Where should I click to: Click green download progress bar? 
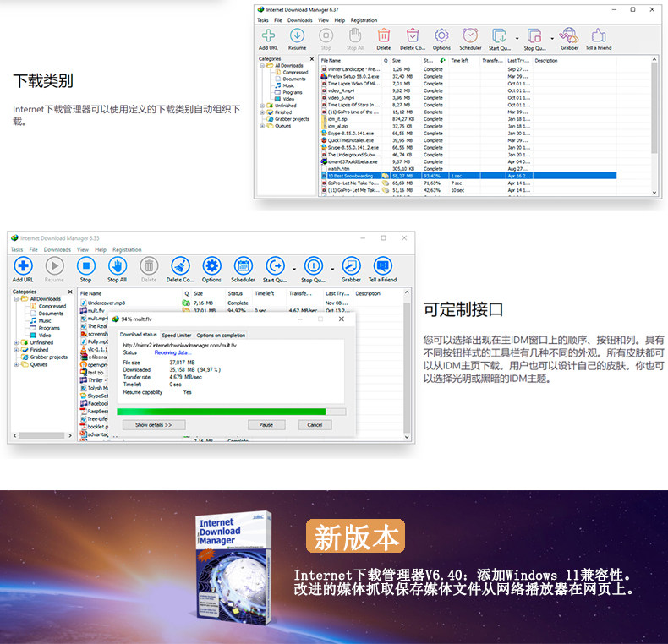coord(232,412)
